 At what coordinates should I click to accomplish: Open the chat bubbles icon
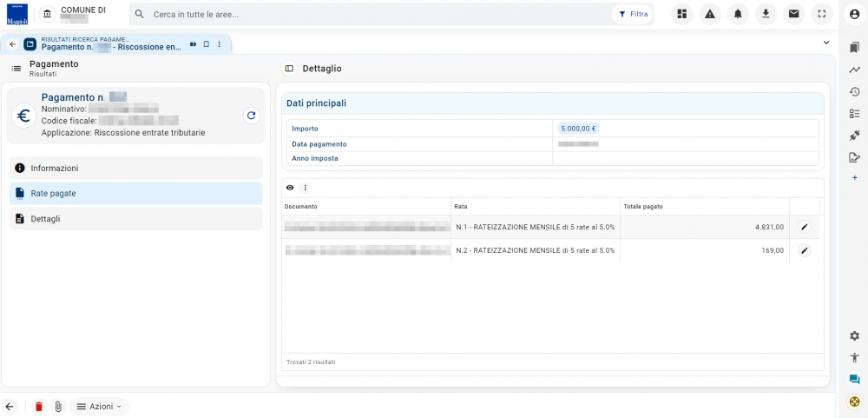tap(854, 380)
